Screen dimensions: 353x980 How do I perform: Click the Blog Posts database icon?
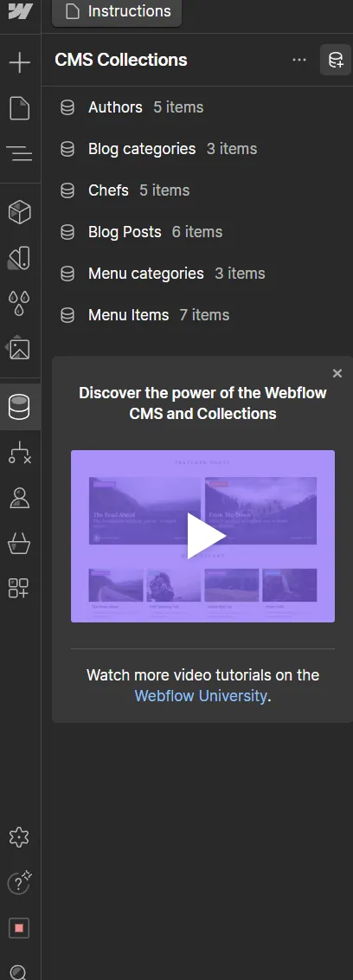pos(67,233)
